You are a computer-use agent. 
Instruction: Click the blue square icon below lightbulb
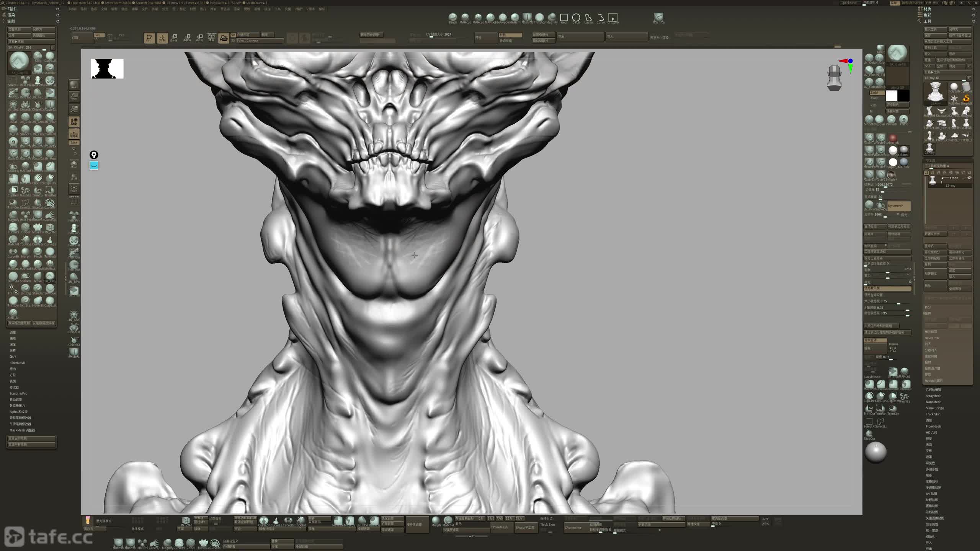94,165
